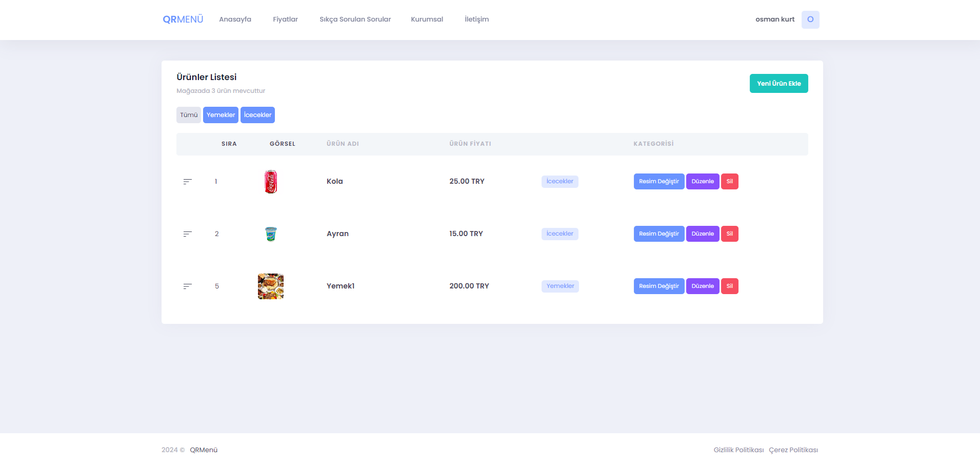
Task: Open the Yemek1 food image
Action: 271,286
